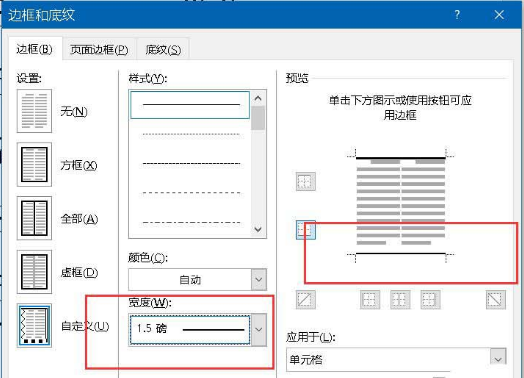Click style list scroll down arrow
This screenshot has width=524, height=378.
pyautogui.click(x=258, y=229)
